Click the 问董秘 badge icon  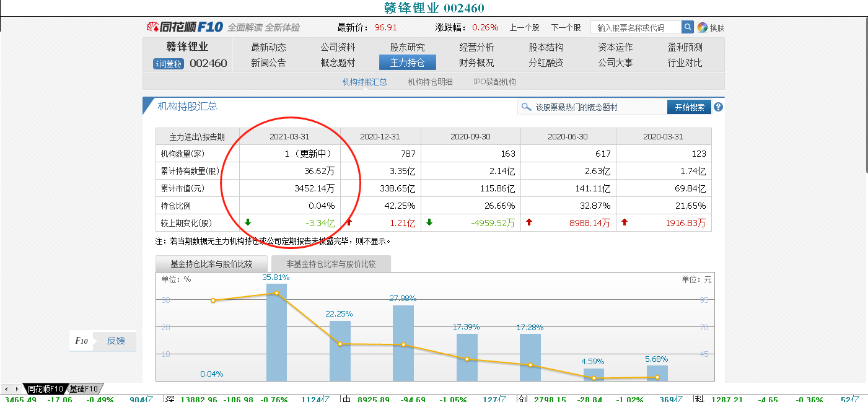coord(169,63)
